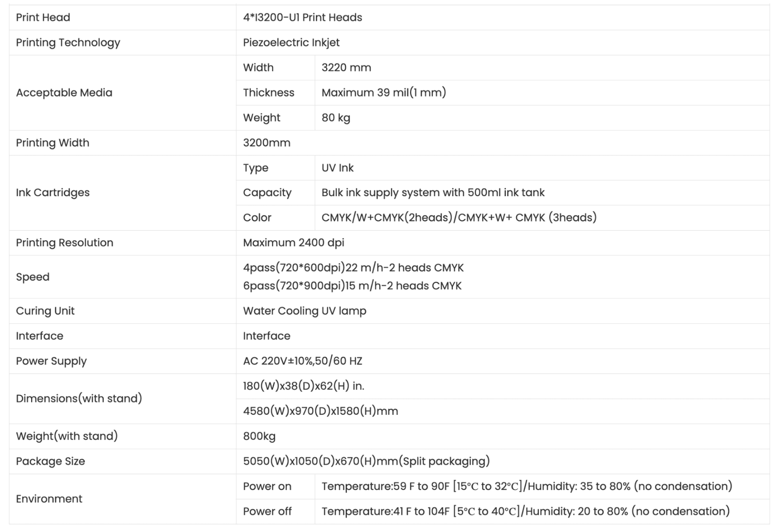
Task: Select the CMYK/W+CMYK color configuration text
Action: (459, 218)
